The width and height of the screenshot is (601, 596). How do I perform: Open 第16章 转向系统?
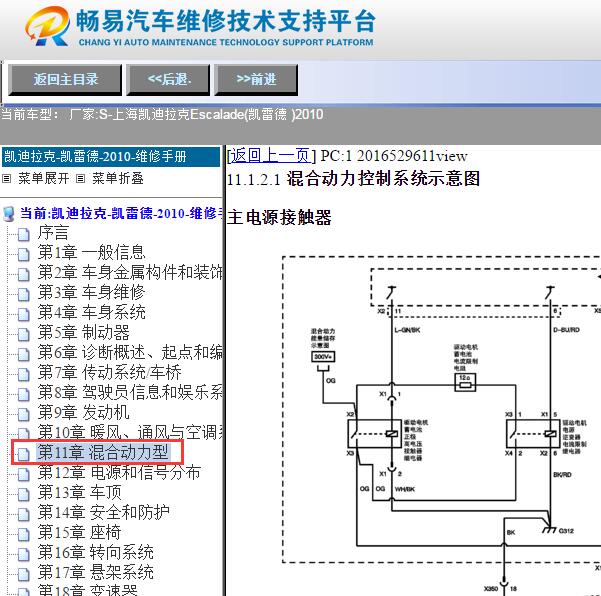95,552
